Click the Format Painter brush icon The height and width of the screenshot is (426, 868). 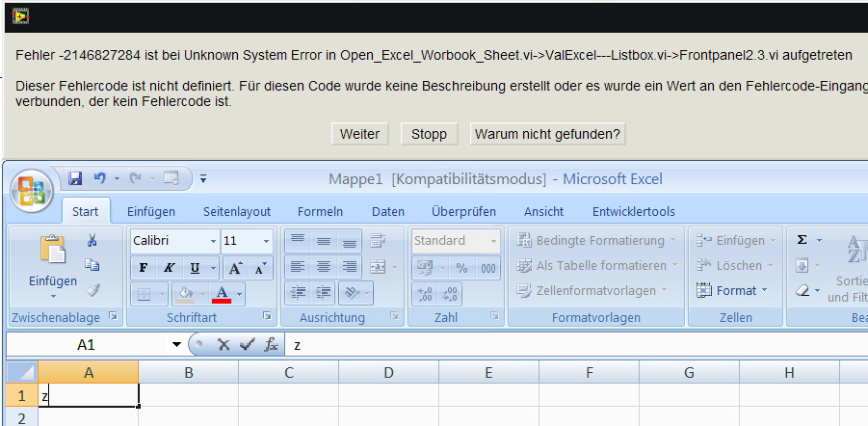[92, 290]
